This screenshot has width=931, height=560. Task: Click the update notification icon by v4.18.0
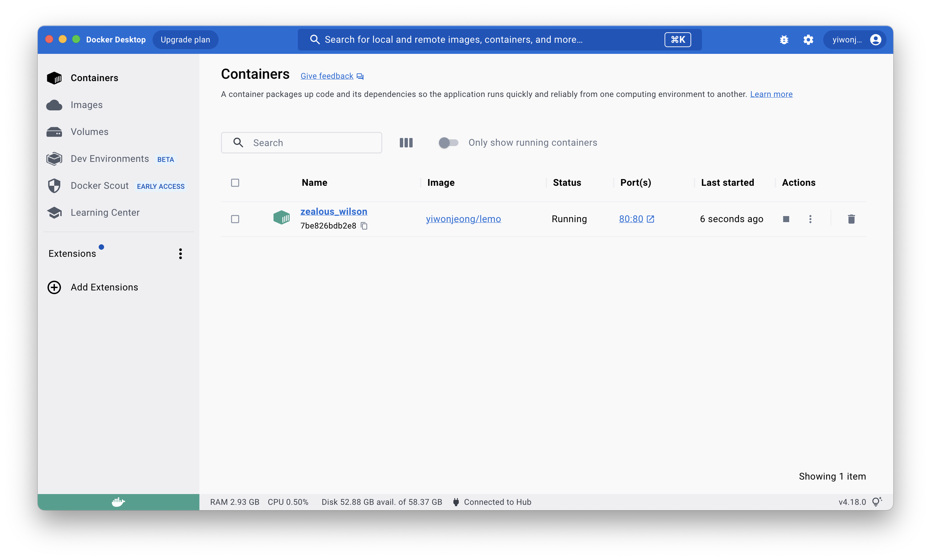(x=877, y=501)
